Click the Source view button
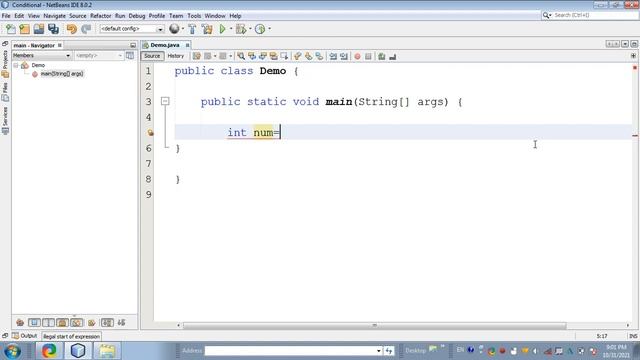640x360 pixels. pos(152,56)
